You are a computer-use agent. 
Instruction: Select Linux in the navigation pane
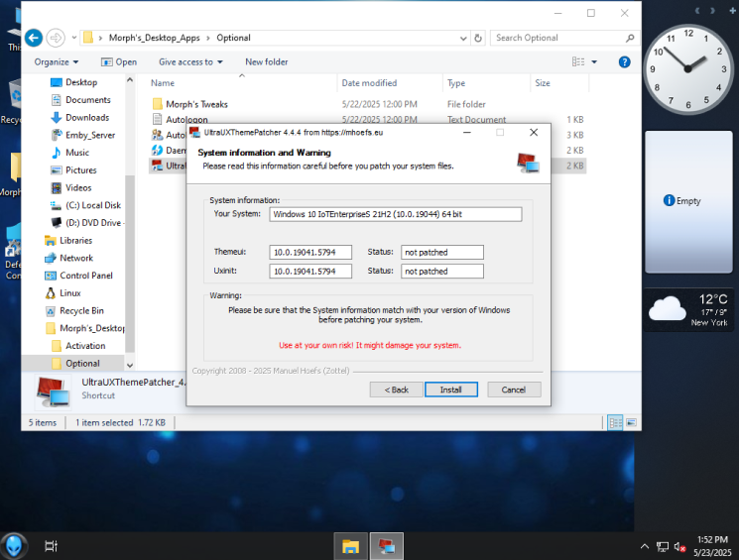click(69, 293)
